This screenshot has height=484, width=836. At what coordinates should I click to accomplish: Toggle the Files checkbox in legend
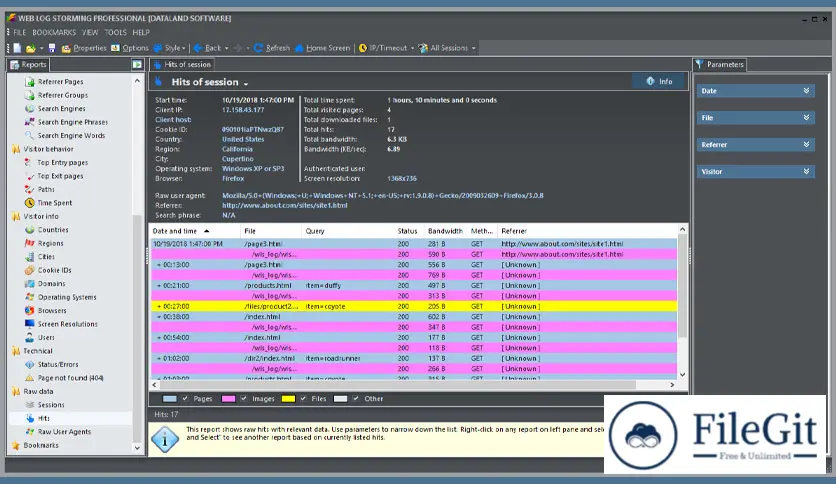[x=303, y=399]
